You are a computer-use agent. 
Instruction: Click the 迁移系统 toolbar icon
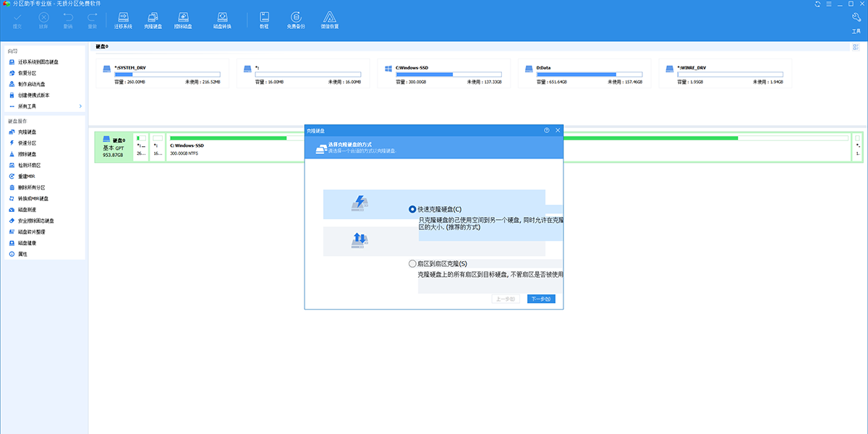[123, 20]
